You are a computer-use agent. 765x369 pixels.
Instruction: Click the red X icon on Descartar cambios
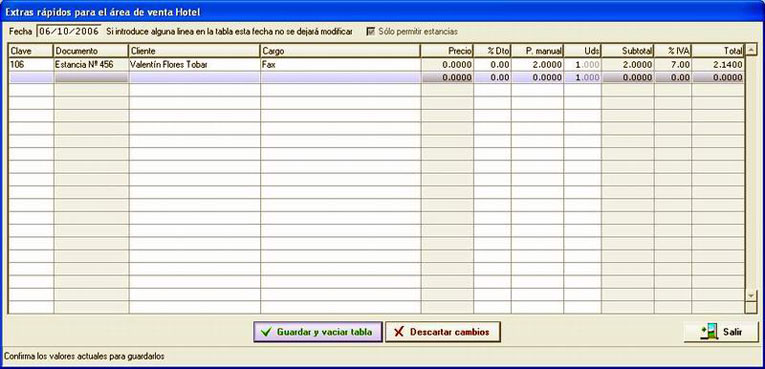click(x=399, y=332)
